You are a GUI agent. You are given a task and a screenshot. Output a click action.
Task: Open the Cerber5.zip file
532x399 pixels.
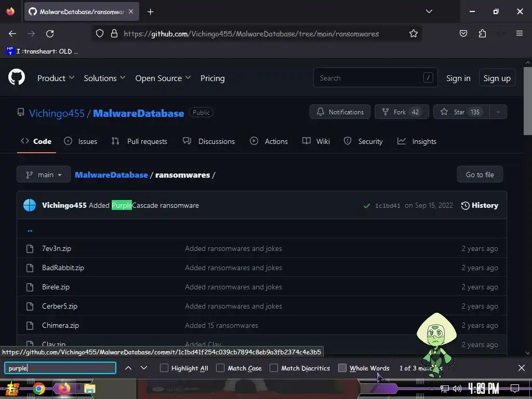tap(59, 306)
